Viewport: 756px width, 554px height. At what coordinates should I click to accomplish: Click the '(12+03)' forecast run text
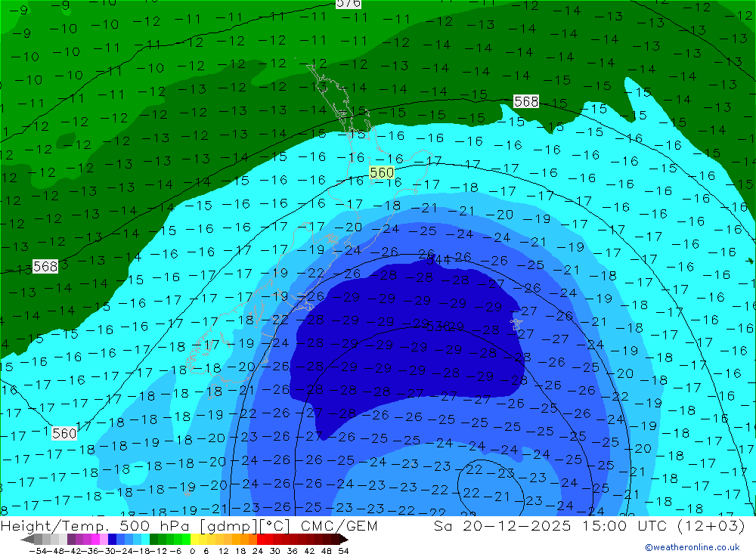click(711, 526)
